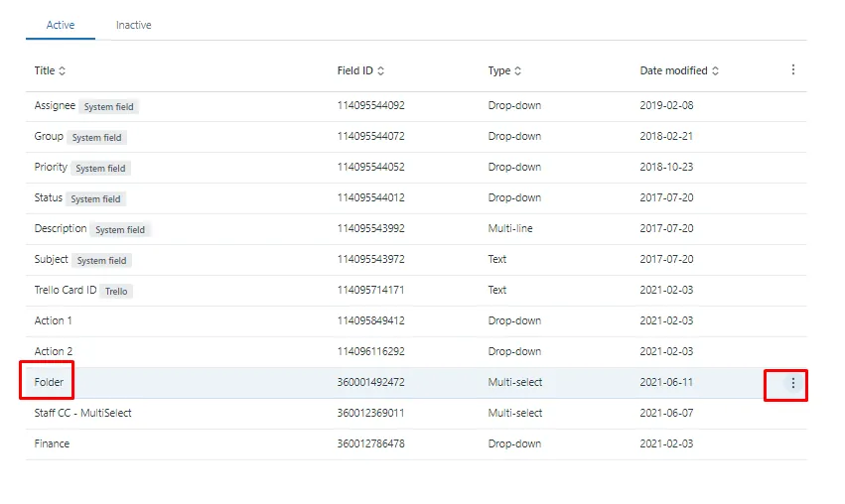This screenshot has height=504, width=845.
Task: Click the System field badge beside Assignee
Action: point(109,106)
